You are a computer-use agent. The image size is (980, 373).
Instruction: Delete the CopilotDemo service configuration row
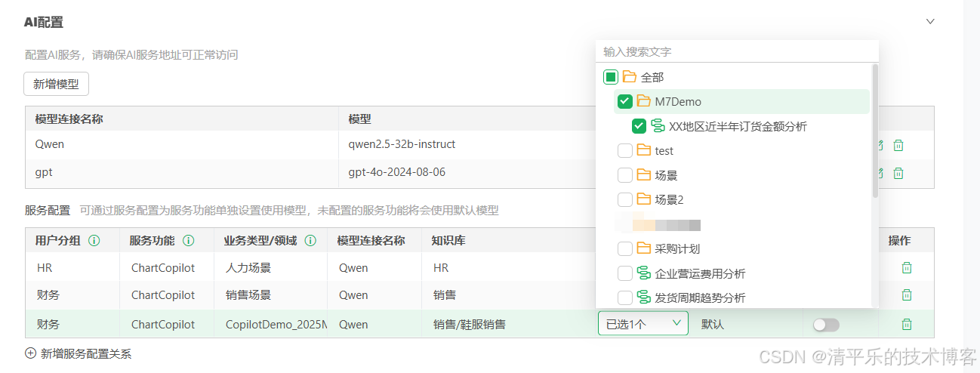(x=907, y=324)
